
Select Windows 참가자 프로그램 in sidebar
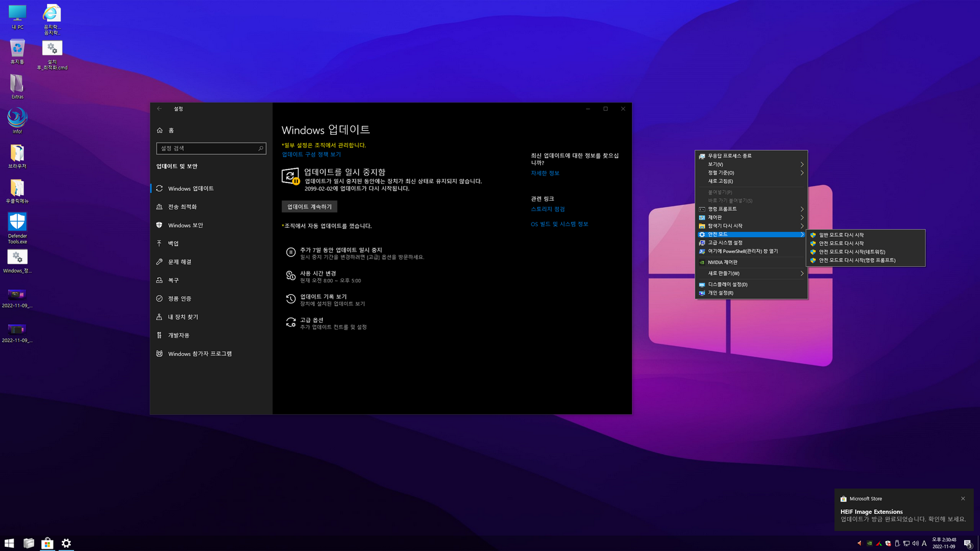point(211,354)
